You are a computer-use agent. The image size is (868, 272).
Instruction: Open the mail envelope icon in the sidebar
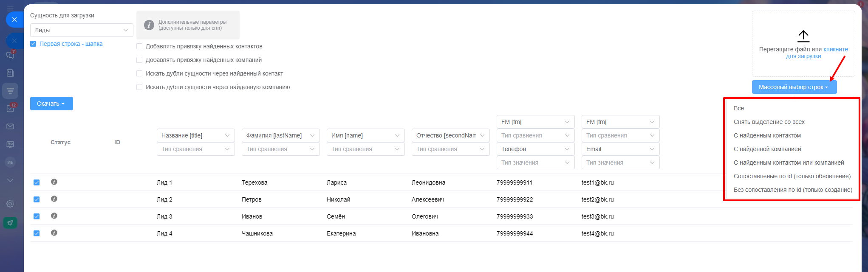(10, 126)
